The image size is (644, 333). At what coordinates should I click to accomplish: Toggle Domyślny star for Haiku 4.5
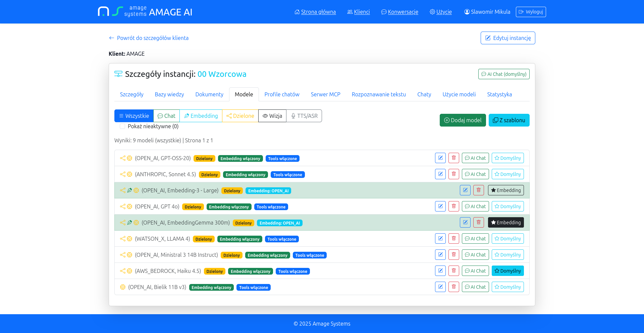pos(507,271)
